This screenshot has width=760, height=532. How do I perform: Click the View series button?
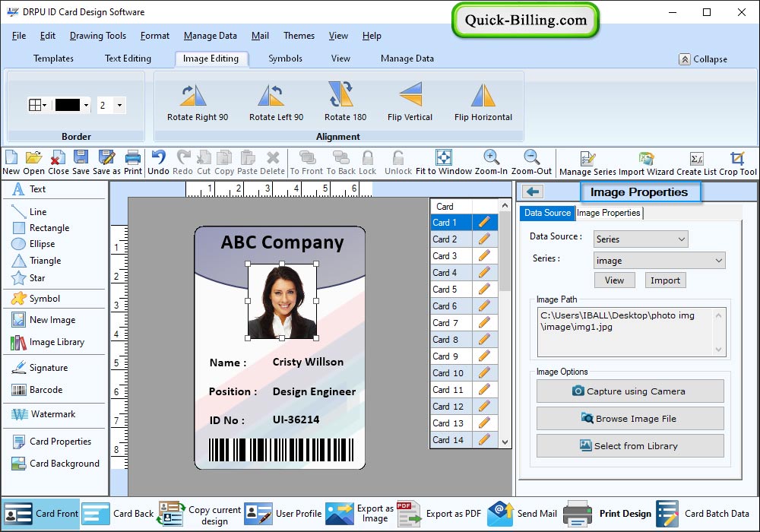[x=614, y=280]
